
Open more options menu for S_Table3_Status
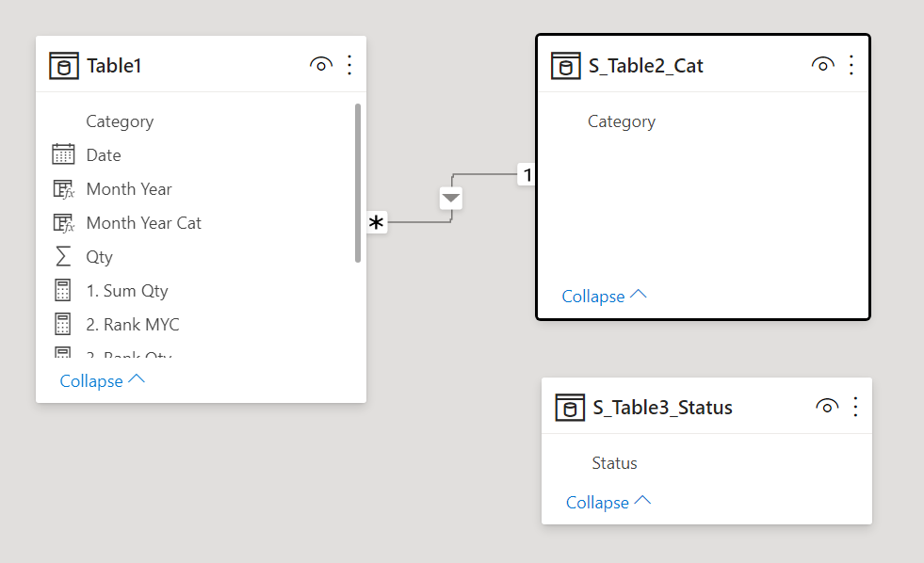click(855, 407)
